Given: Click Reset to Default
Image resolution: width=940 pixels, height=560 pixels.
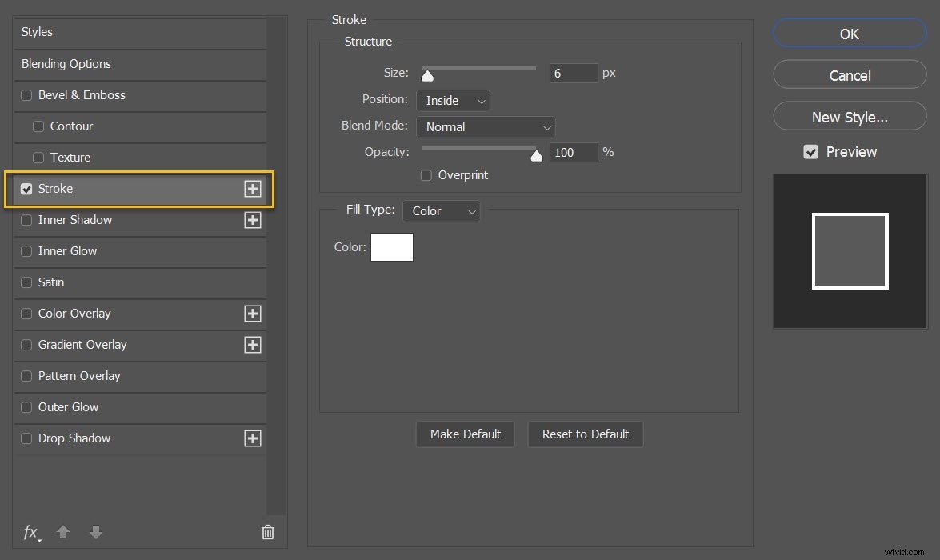Looking at the screenshot, I should pos(585,434).
